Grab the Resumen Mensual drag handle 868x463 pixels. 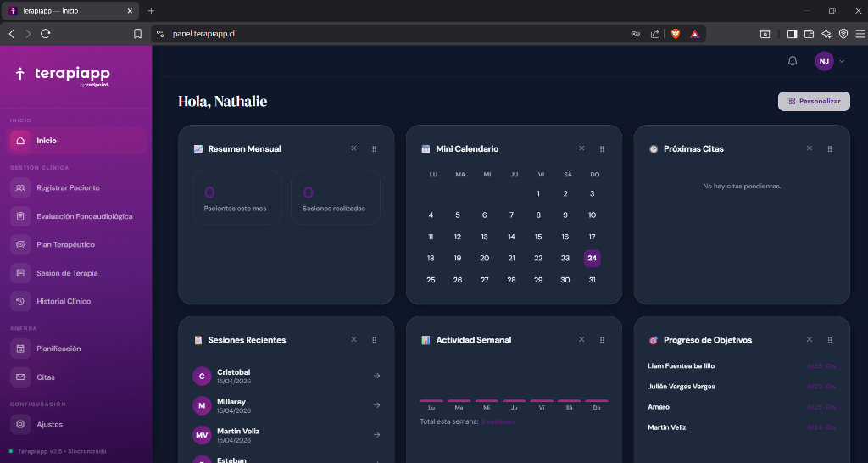tap(374, 149)
